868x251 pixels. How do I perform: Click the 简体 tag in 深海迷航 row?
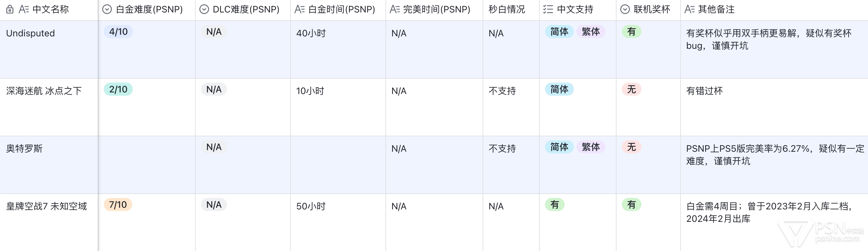pyautogui.click(x=559, y=89)
